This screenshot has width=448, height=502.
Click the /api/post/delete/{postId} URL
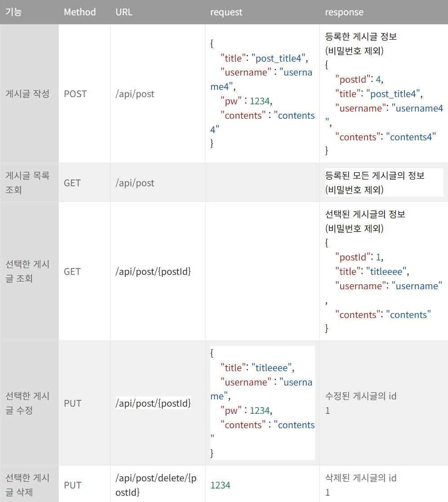153,485
